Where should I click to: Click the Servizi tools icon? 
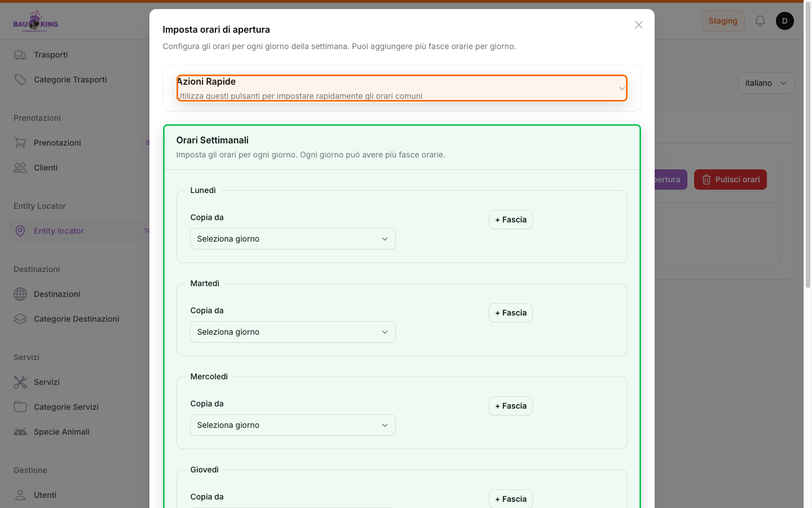tap(20, 382)
